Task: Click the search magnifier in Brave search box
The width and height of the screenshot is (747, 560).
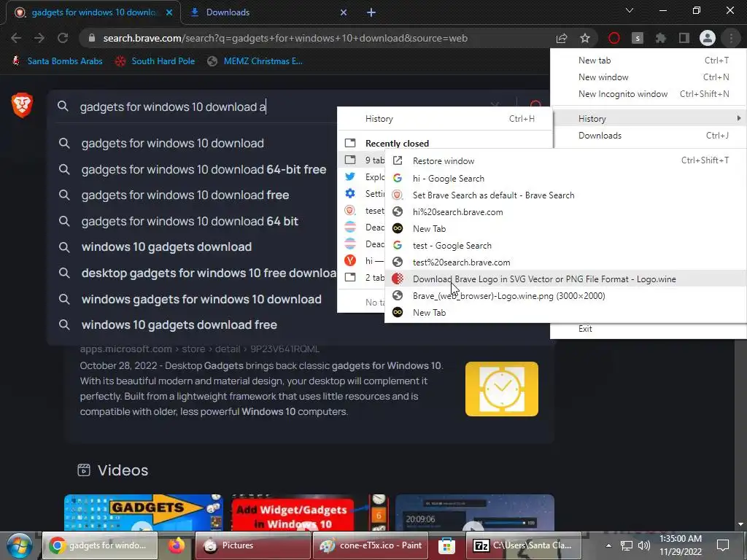Action: click(x=63, y=106)
